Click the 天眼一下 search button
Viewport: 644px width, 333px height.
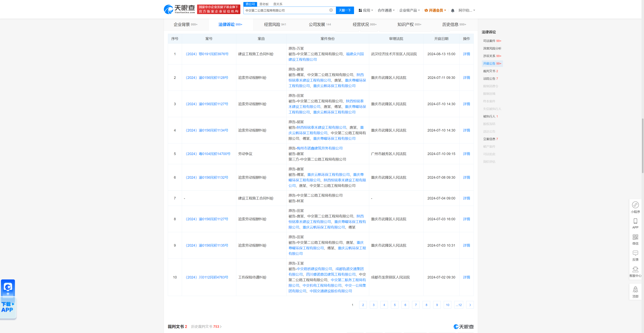pos(345,10)
